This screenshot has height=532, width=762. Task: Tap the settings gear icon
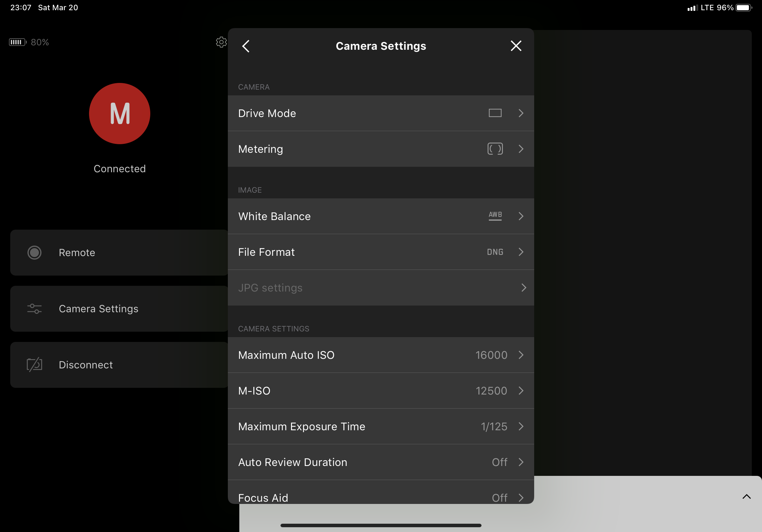click(221, 42)
